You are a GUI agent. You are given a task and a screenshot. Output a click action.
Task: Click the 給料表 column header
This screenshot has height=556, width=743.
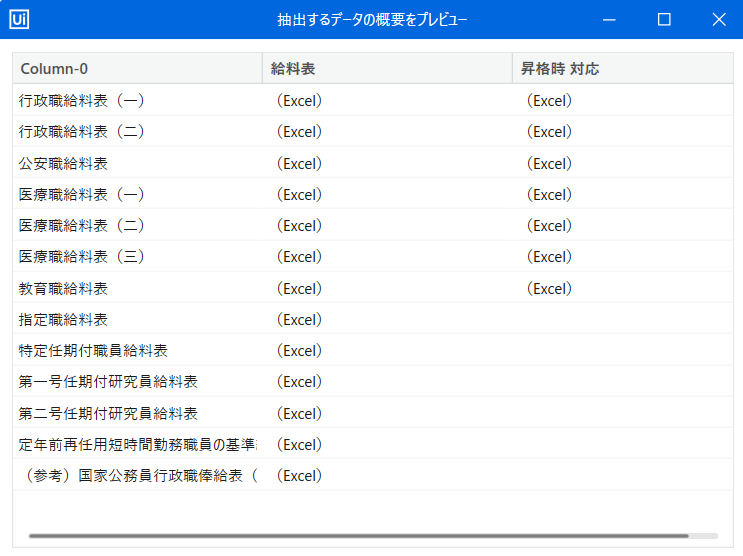(387, 69)
